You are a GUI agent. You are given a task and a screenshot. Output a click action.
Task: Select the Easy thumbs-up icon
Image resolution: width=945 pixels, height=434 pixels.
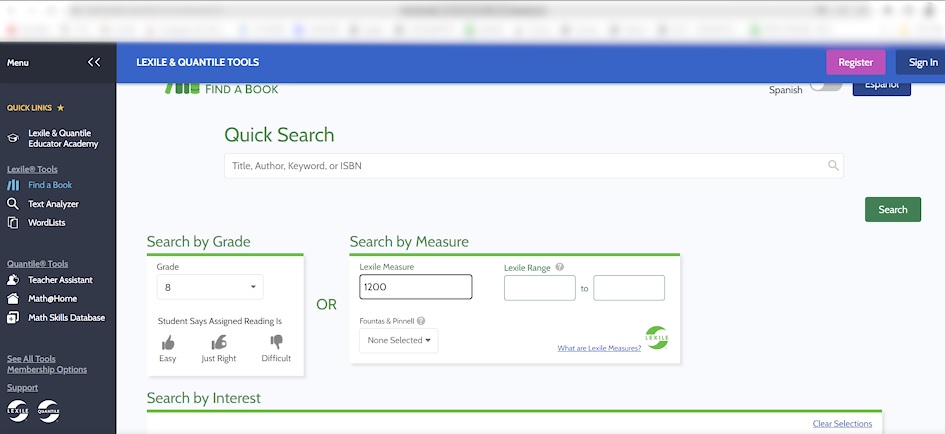click(x=168, y=343)
